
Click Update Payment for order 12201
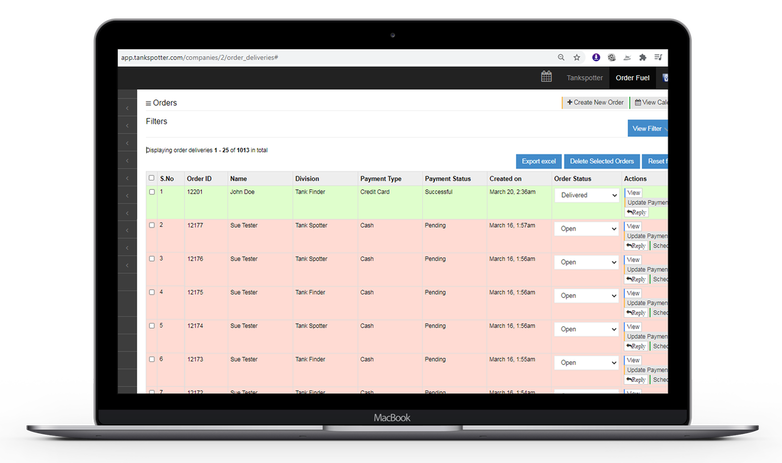(646, 203)
